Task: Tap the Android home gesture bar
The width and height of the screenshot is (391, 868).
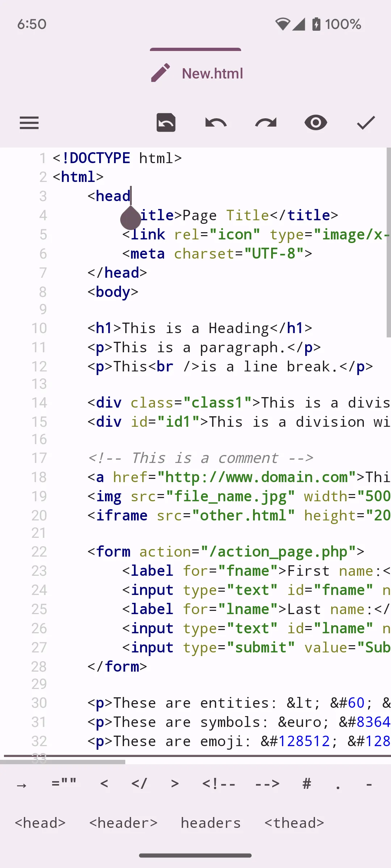Action: click(x=195, y=855)
